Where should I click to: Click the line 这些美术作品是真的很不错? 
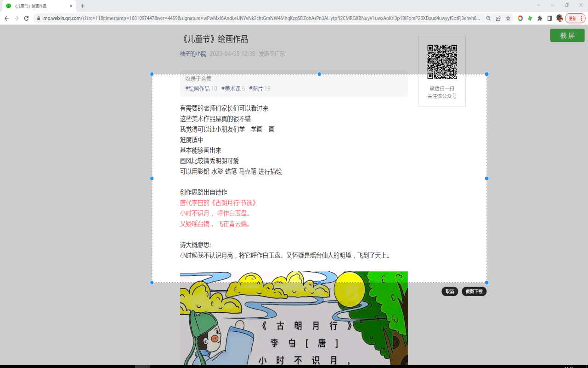tap(215, 119)
